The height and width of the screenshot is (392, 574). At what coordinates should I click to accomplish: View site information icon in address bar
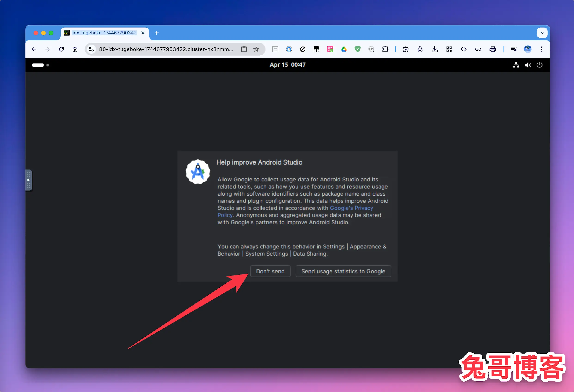[x=92, y=49]
